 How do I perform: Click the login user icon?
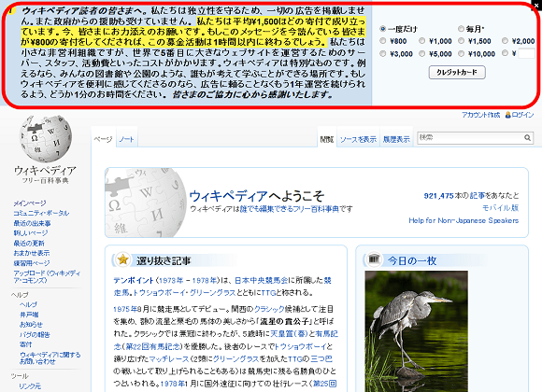[507, 115]
